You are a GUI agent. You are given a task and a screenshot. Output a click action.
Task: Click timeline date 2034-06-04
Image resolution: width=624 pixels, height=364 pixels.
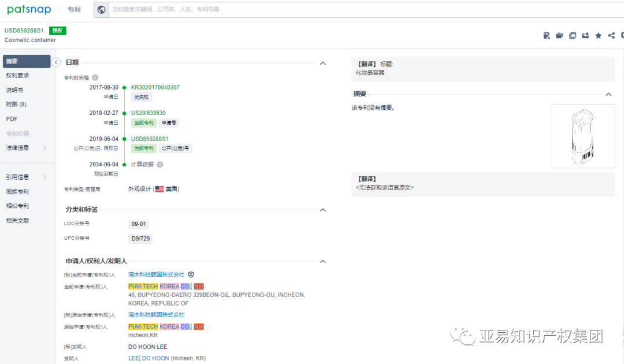(x=104, y=164)
